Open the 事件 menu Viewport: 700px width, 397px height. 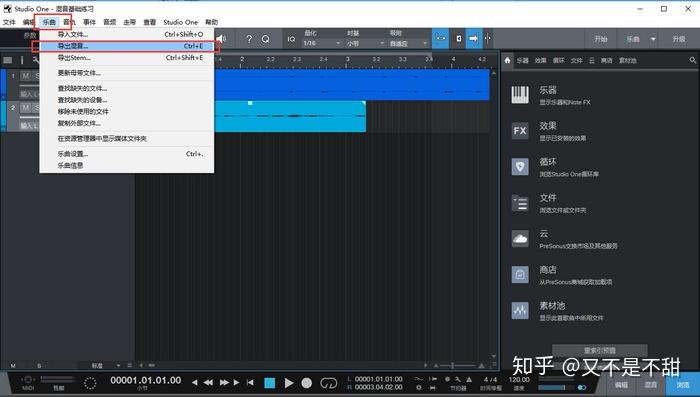pos(89,22)
